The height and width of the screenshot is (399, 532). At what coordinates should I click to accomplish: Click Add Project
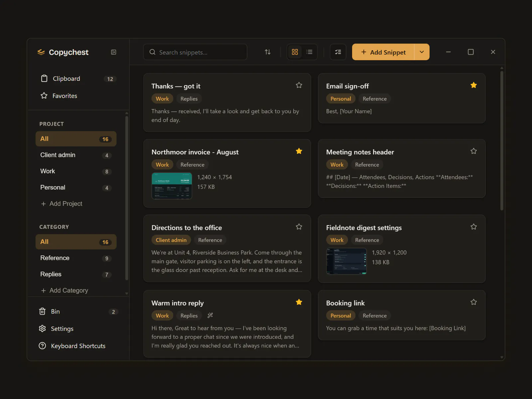[62, 203]
